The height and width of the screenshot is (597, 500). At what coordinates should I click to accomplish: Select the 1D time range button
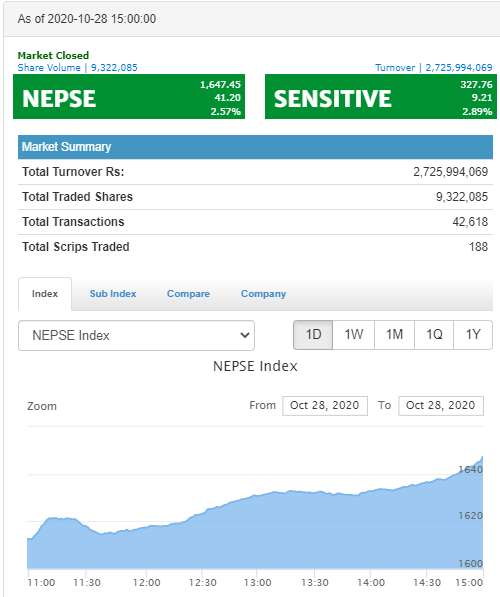(313, 335)
